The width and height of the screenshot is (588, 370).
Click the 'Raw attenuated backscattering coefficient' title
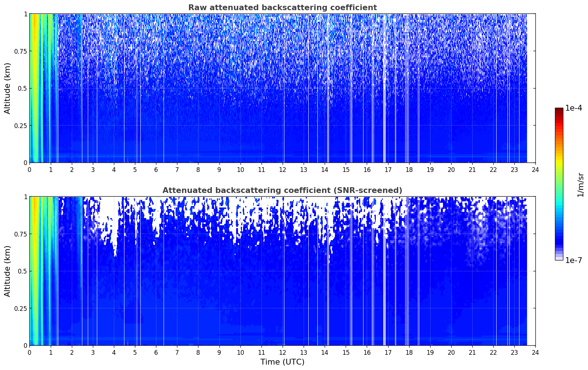pos(282,8)
